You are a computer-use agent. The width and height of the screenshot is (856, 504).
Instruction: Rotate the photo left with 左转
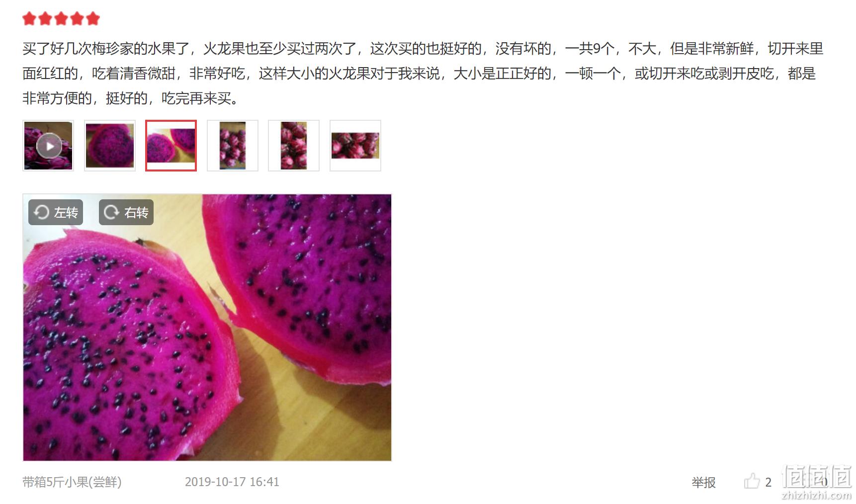pos(56,212)
